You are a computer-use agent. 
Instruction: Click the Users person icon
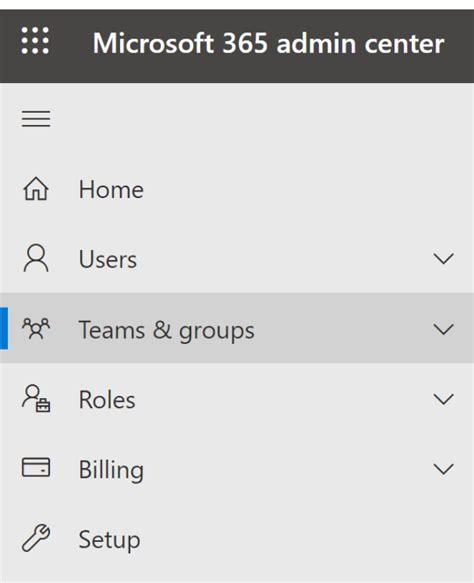tap(36, 258)
